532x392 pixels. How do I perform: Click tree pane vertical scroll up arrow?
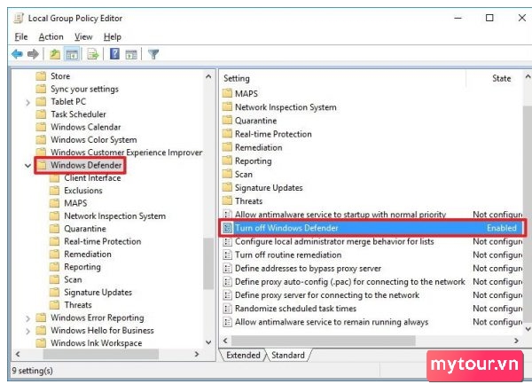[x=208, y=76]
